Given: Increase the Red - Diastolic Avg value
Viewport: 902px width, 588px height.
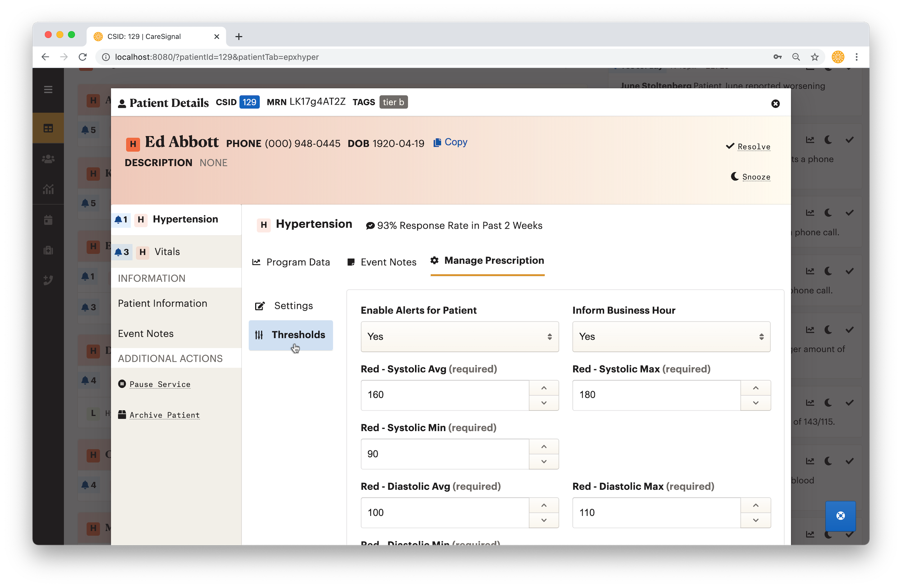Looking at the screenshot, I should pos(544,505).
